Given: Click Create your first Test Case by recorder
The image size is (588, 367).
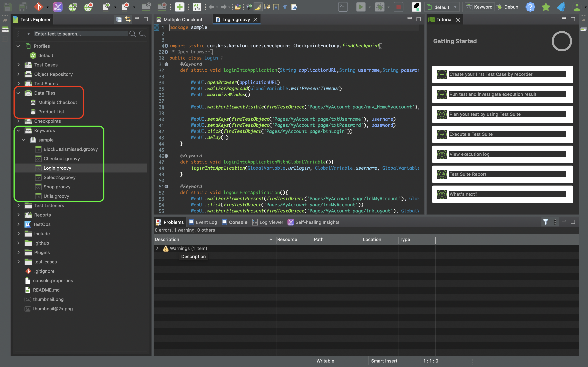Looking at the screenshot, I should tap(491, 74).
